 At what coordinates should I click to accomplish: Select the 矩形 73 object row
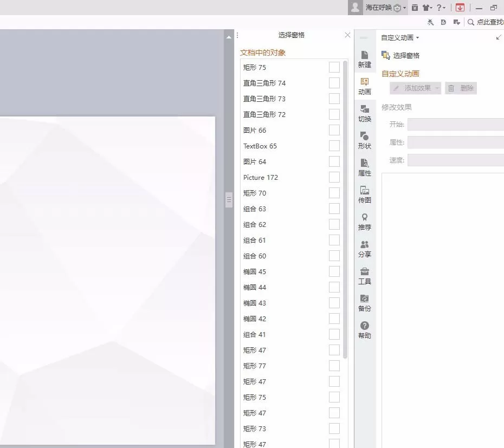click(291, 428)
